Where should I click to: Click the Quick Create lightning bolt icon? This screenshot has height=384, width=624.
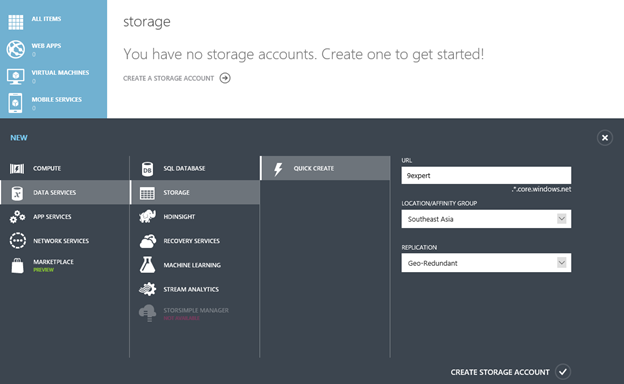(278, 169)
